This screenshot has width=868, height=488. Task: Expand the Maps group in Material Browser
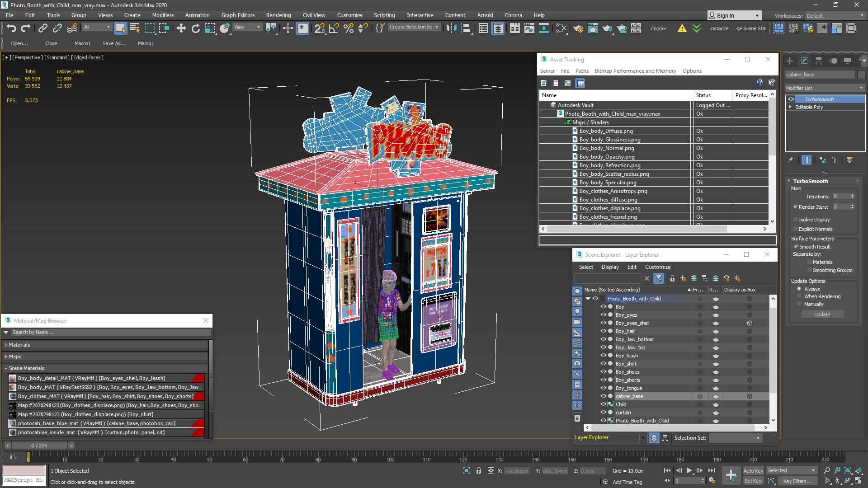(6, 357)
